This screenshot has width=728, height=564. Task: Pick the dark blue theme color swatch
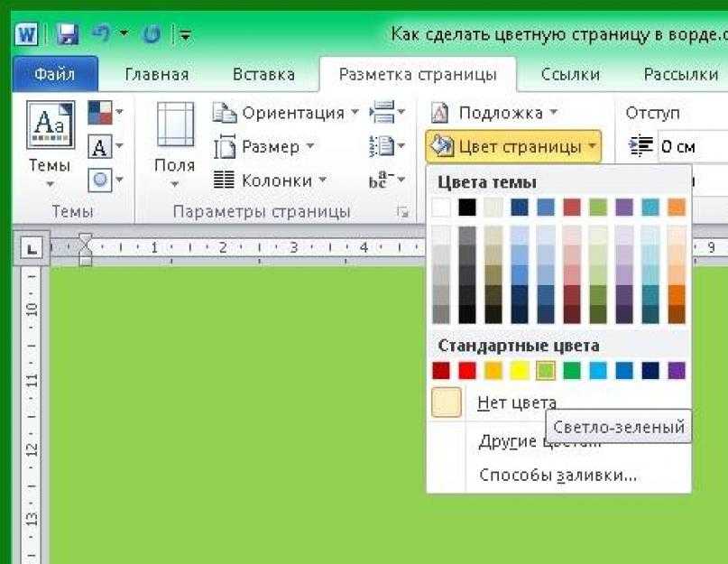(x=520, y=208)
